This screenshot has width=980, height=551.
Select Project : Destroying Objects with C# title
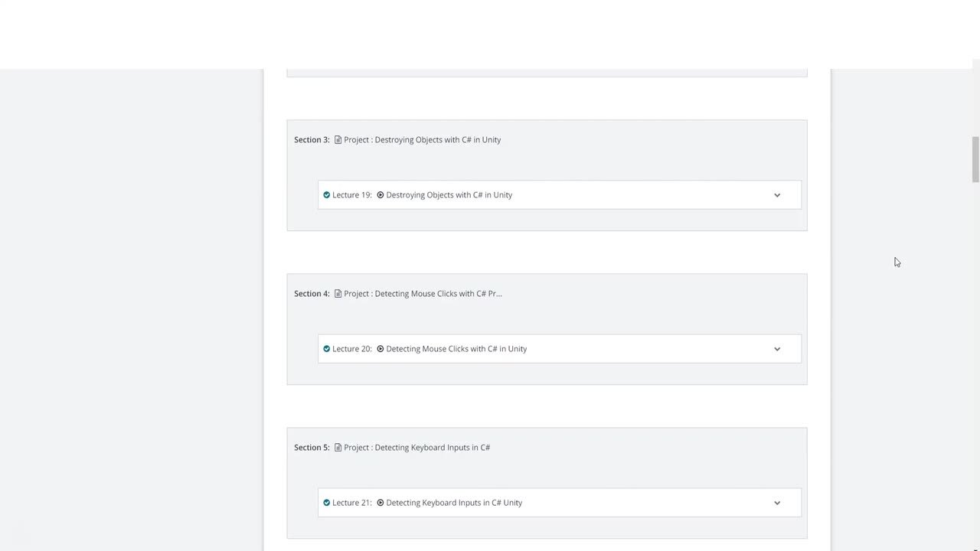click(423, 140)
